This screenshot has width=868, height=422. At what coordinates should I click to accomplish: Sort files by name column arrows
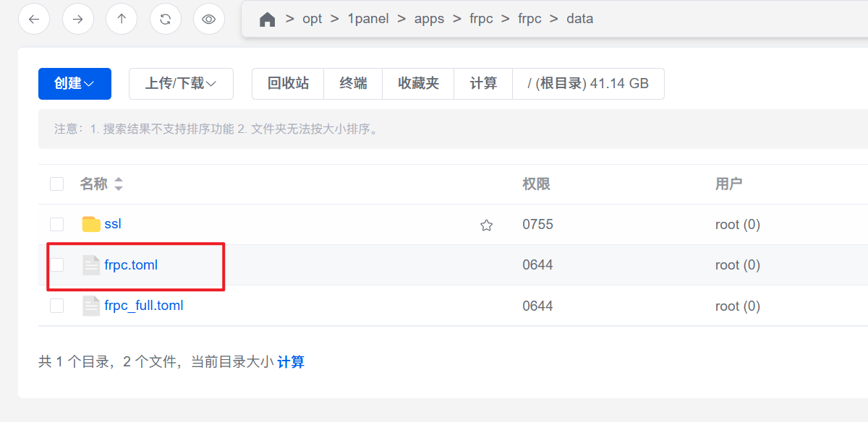(x=119, y=184)
